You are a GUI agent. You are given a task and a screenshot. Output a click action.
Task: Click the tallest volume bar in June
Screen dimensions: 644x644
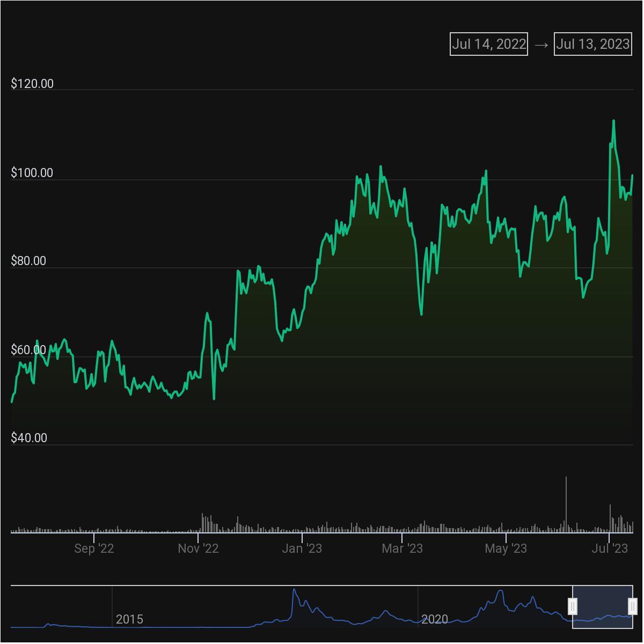tap(566, 504)
